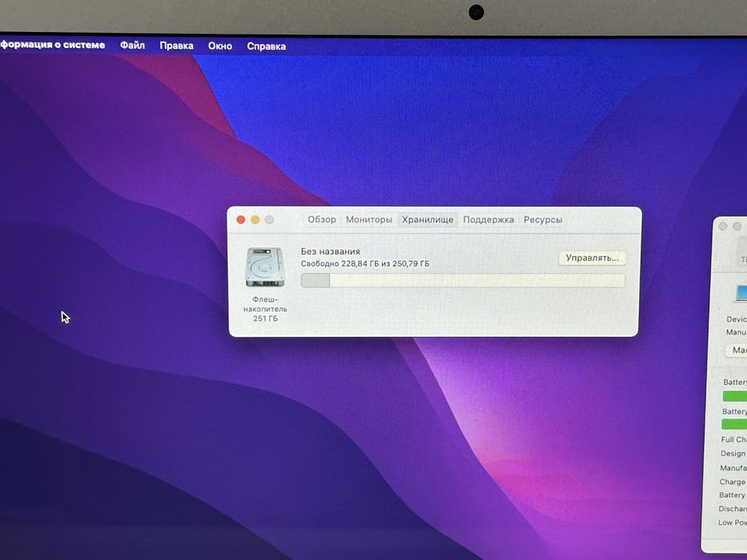Open the Информация о системе app menu

click(52, 45)
